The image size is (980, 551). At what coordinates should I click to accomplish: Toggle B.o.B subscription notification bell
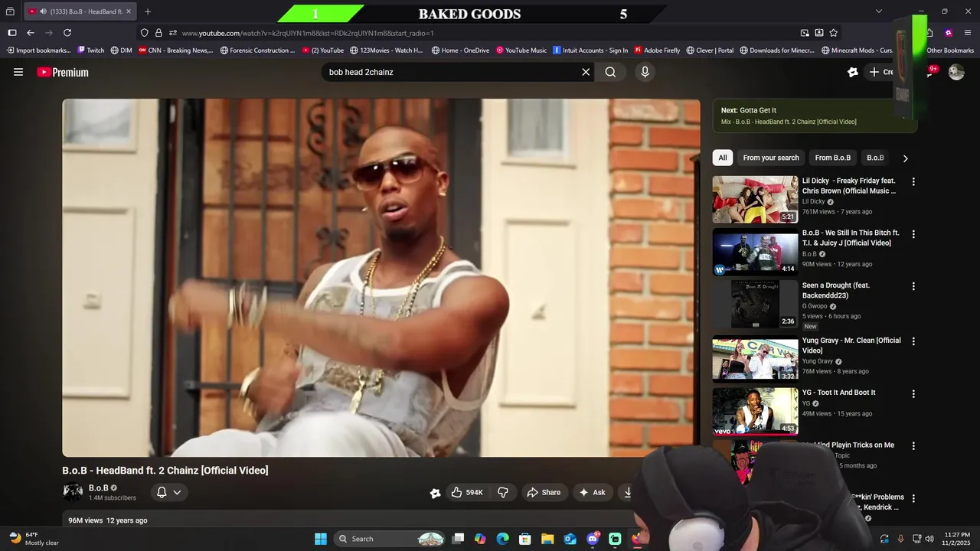click(169, 492)
